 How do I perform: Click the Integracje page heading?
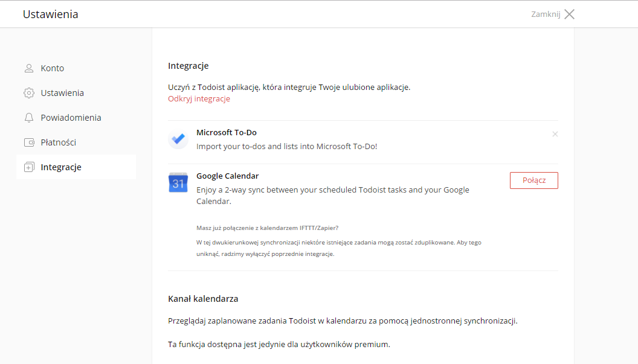(188, 66)
